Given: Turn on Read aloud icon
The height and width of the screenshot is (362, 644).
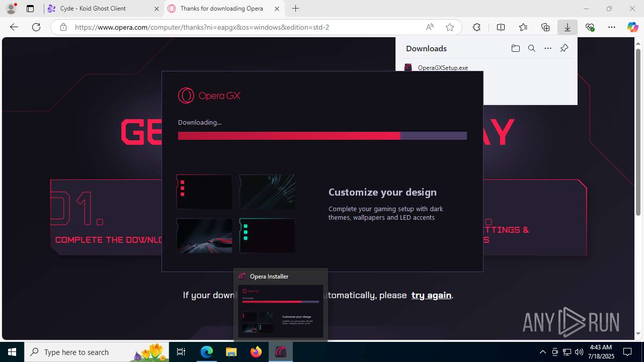Looking at the screenshot, I should [430, 27].
